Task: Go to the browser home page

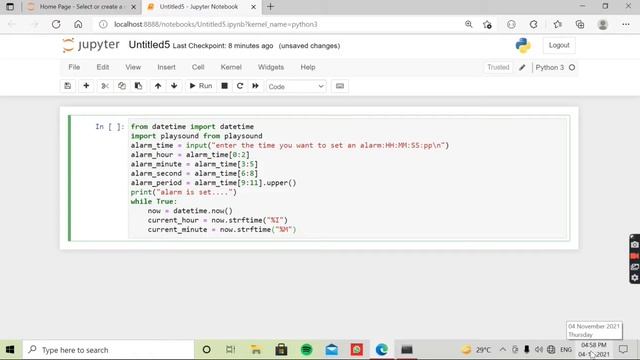Action: (78, 24)
